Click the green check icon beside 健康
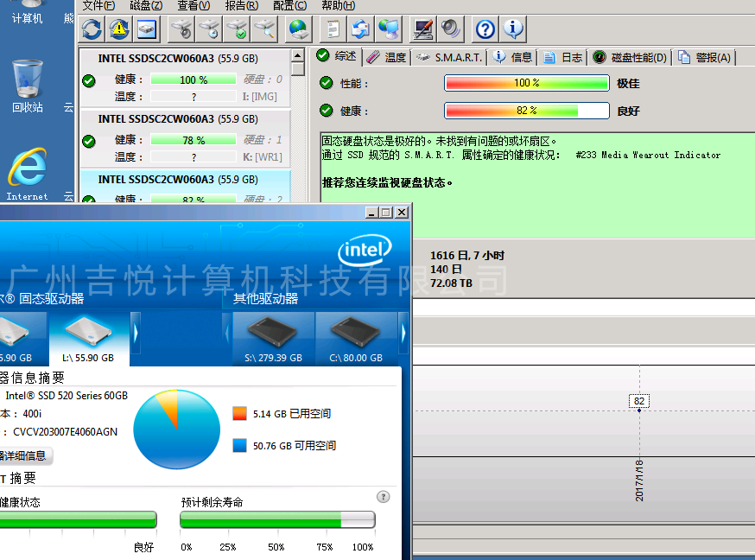The height and width of the screenshot is (560, 755). (326, 111)
